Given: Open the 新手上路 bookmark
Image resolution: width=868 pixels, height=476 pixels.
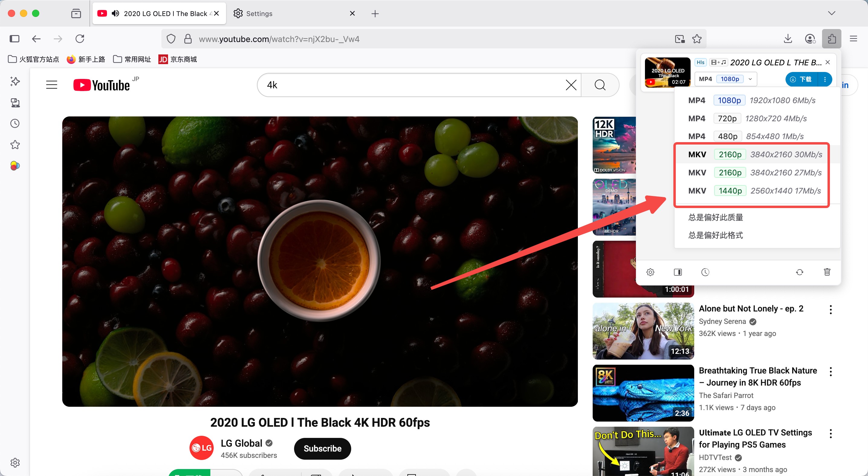Looking at the screenshot, I should coord(86,59).
